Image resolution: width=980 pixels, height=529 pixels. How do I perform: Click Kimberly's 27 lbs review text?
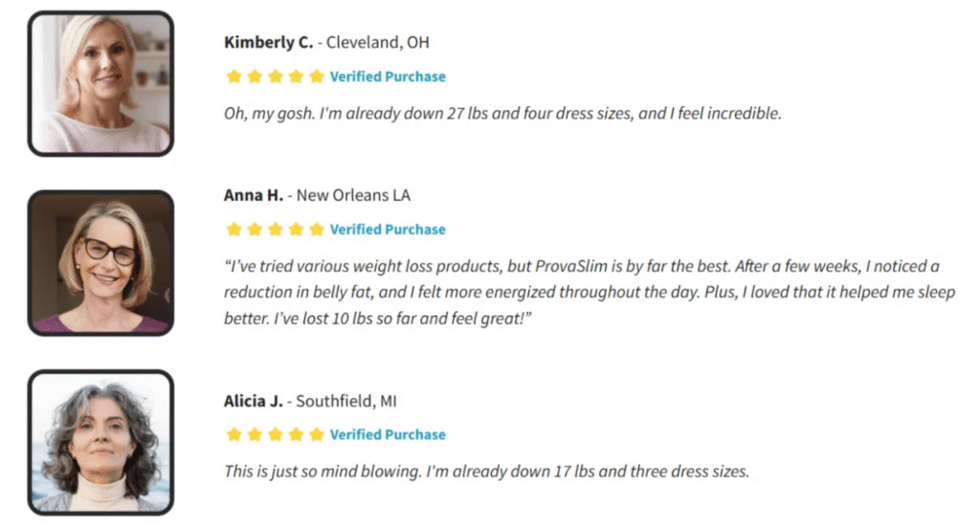click(x=502, y=114)
